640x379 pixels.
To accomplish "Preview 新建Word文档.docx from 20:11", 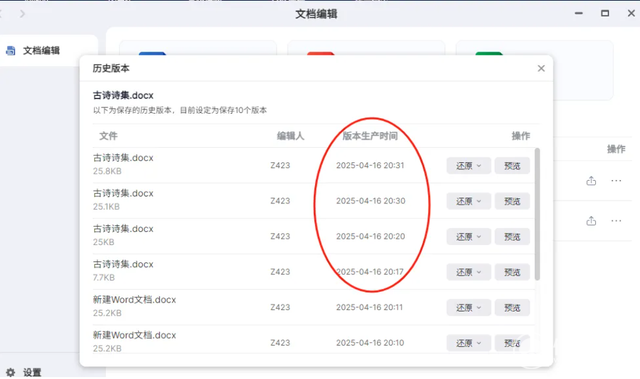I will pos(512,308).
